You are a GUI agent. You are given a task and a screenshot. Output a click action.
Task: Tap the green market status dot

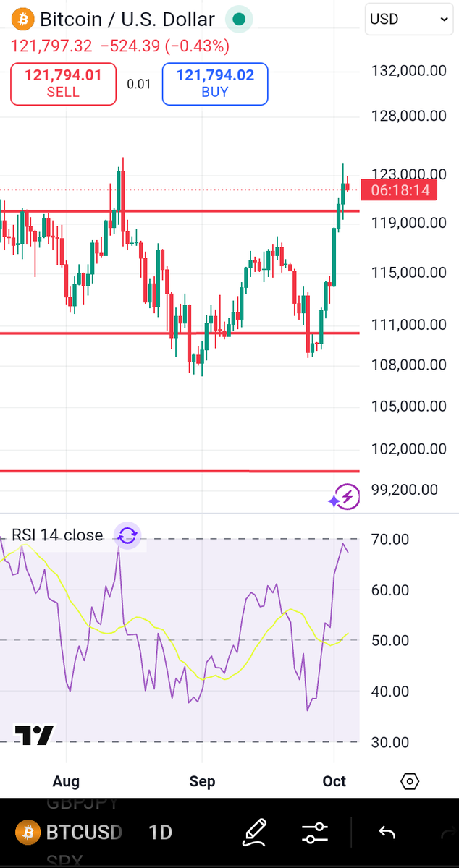(x=239, y=19)
